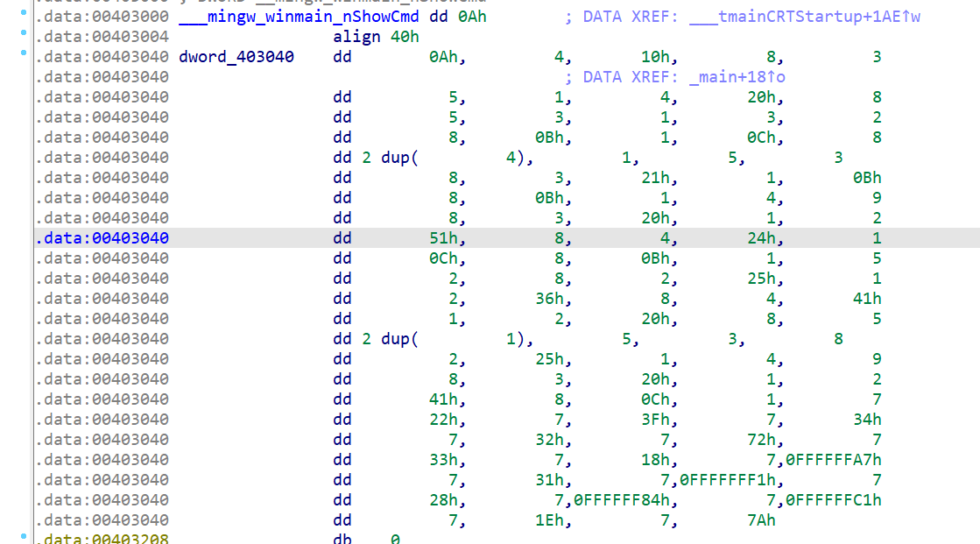Select the value 24h
The width and height of the screenshot is (980, 544).
(x=761, y=238)
